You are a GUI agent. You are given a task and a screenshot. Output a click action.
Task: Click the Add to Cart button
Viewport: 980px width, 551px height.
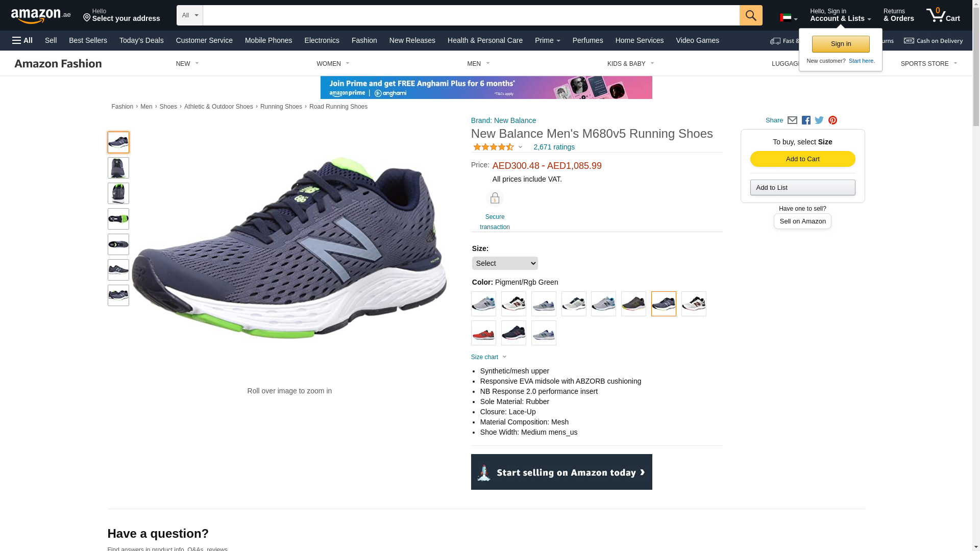click(x=802, y=159)
